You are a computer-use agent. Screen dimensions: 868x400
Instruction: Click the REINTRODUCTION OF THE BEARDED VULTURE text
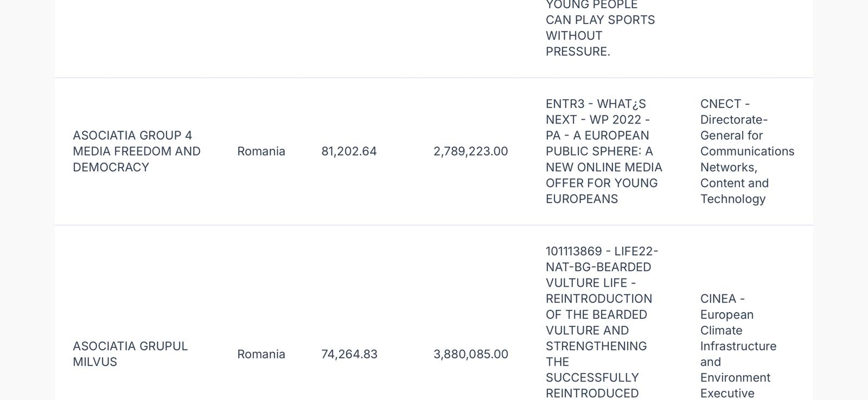599,314
